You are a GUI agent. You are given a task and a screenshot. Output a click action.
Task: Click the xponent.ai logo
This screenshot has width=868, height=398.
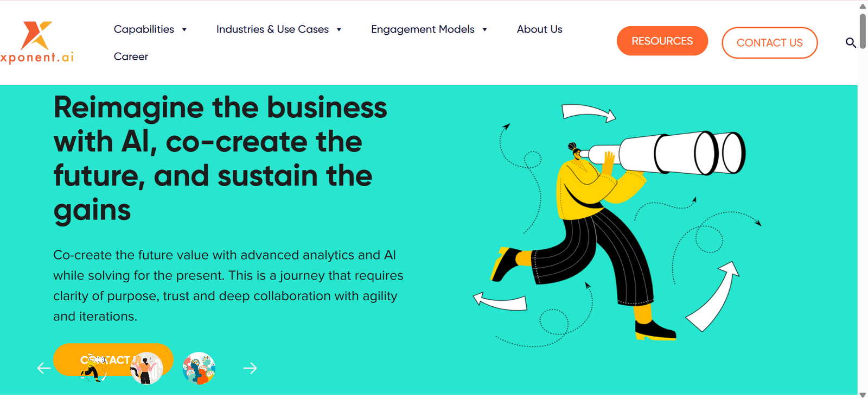pos(37,42)
